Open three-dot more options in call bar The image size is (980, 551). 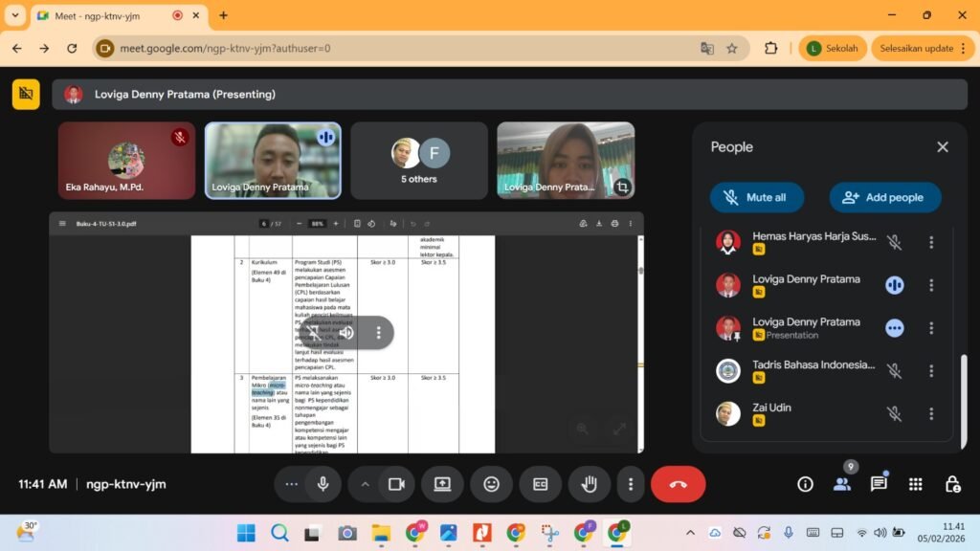click(630, 484)
